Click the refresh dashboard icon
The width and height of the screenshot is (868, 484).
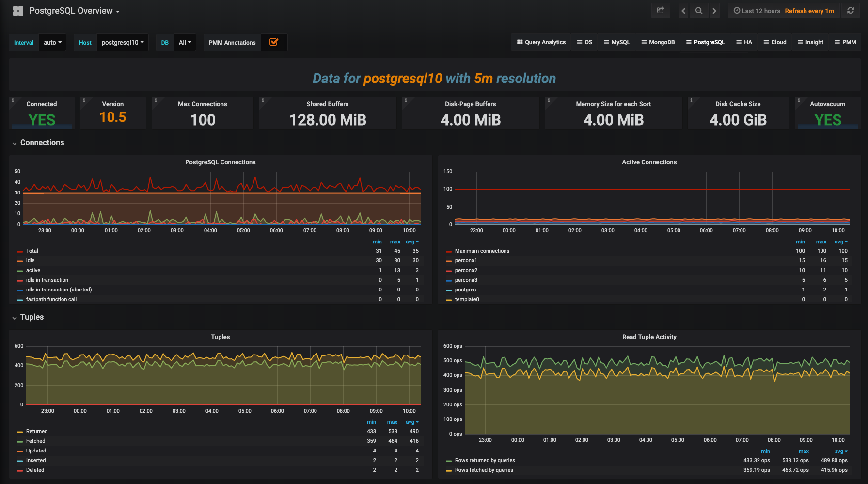click(851, 10)
